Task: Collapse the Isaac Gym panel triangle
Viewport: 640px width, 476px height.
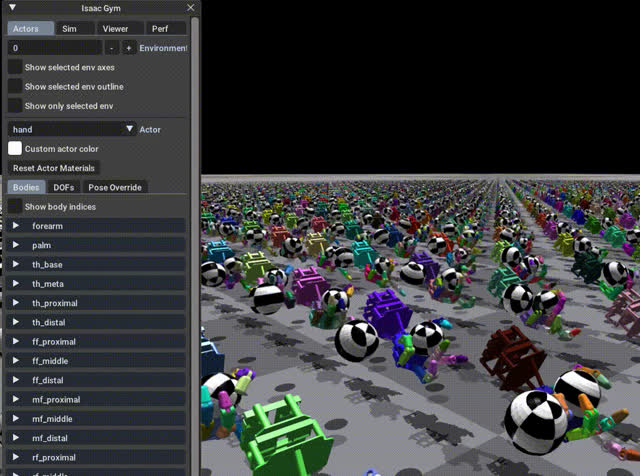Action: [12, 7]
